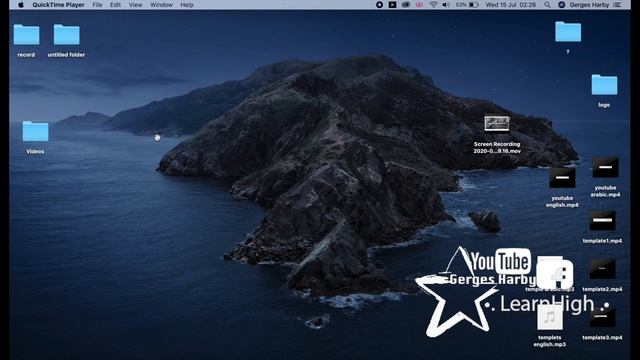640x360 pixels.
Task: Click the British flag input source icon
Action: [419, 5]
